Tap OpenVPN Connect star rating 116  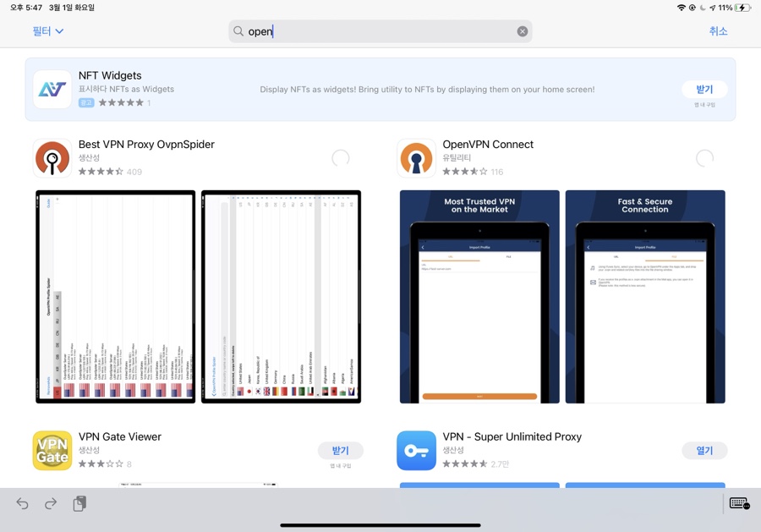pyautogui.click(x=473, y=172)
